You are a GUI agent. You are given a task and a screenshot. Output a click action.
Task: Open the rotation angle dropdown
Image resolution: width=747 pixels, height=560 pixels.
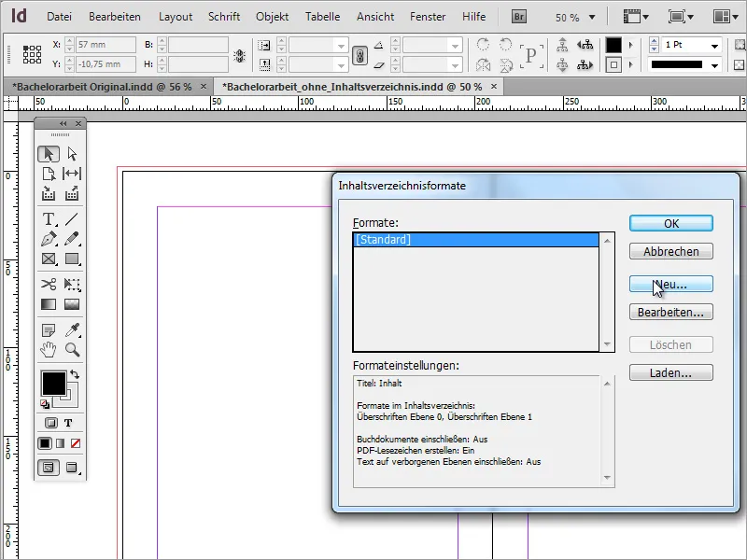pyautogui.click(x=455, y=46)
